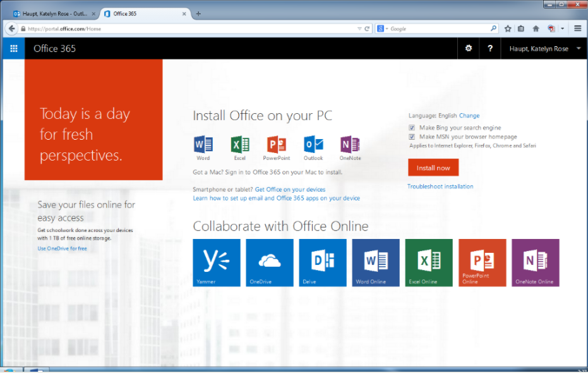The image size is (588, 373).
Task: Open the search engine selector dropdown
Action: pos(383,28)
